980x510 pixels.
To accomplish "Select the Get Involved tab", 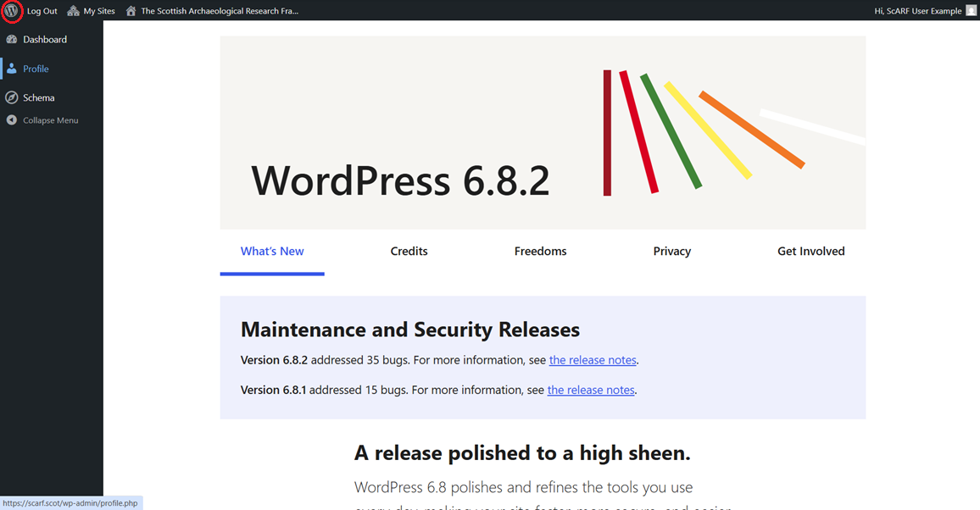I will [810, 251].
